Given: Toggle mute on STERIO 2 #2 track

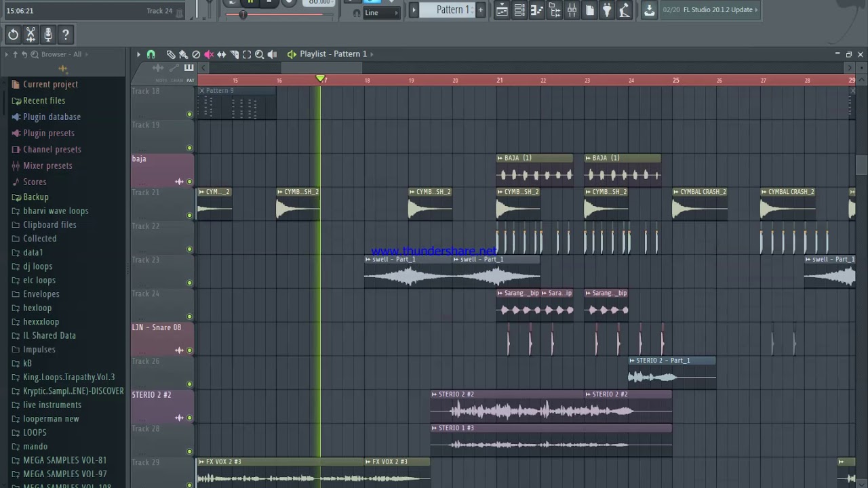Looking at the screenshot, I should pos(189,418).
